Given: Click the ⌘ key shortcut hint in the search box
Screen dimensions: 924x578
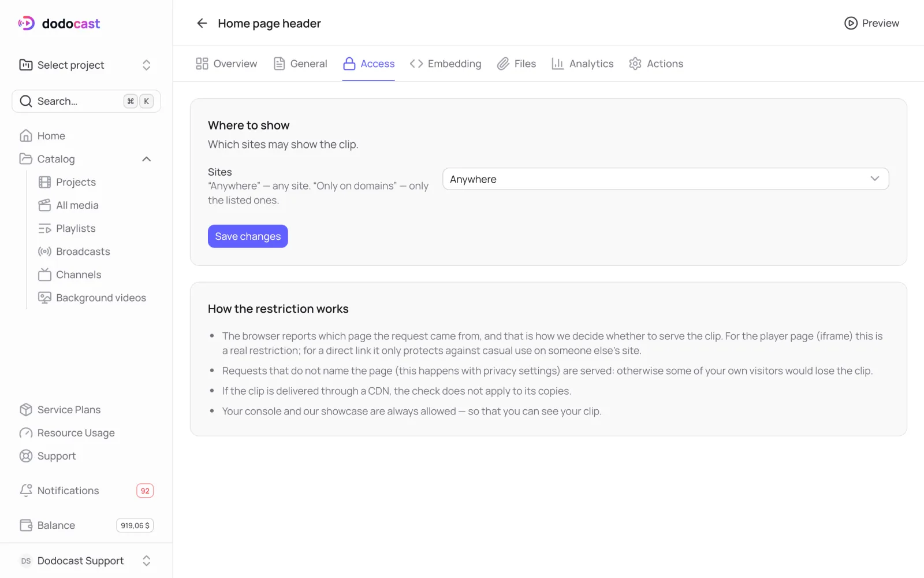Looking at the screenshot, I should (131, 101).
